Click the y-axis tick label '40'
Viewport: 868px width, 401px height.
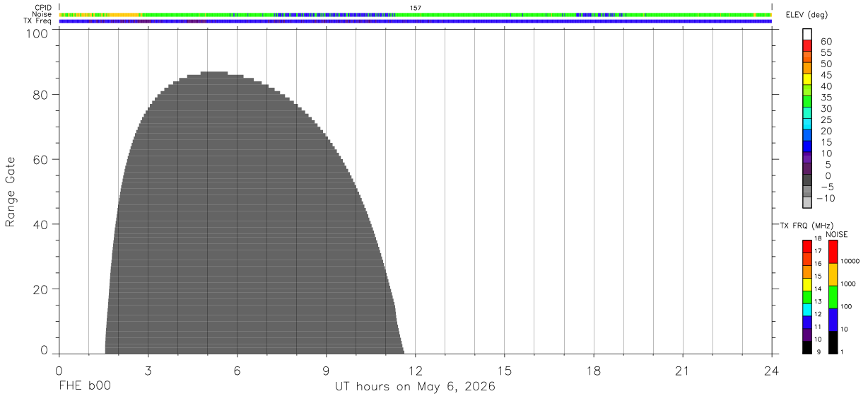(x=41, y=225)
